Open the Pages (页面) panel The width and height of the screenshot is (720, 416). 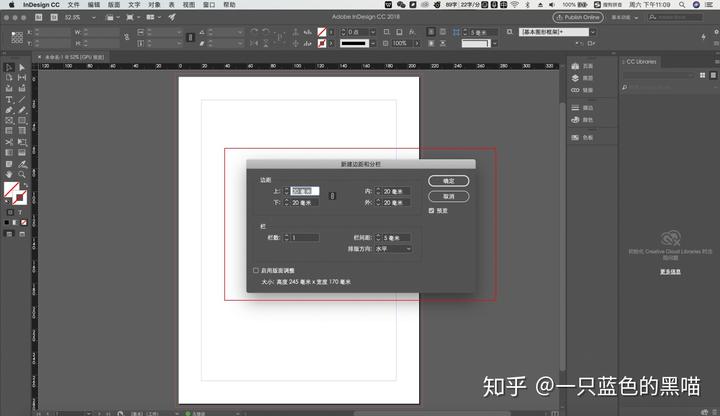pos(587,63)
